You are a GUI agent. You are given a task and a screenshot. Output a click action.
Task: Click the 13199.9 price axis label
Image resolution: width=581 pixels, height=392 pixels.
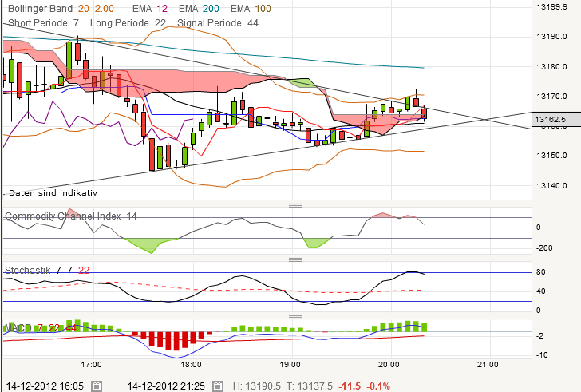(551, 6)
